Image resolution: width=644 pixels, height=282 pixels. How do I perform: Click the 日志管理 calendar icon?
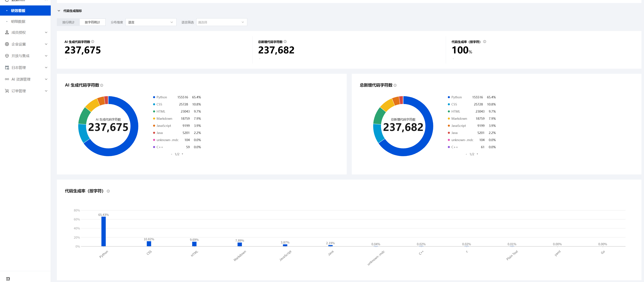[7, 68]
